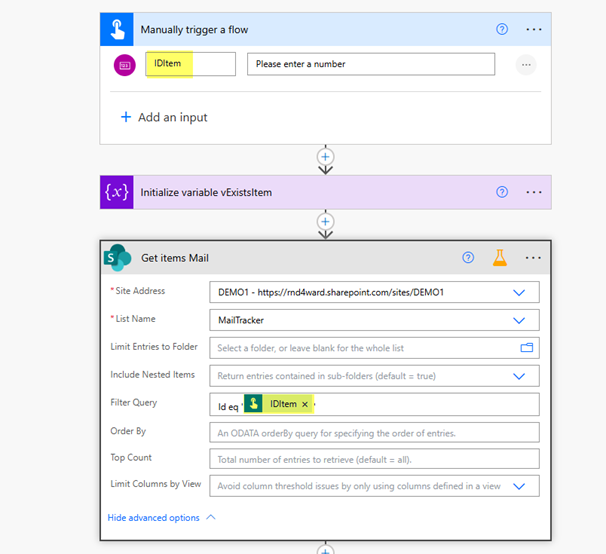Open the orange flask testing icon
The width and height of the screenshot is (606, 554).
[x=498, y=258]
